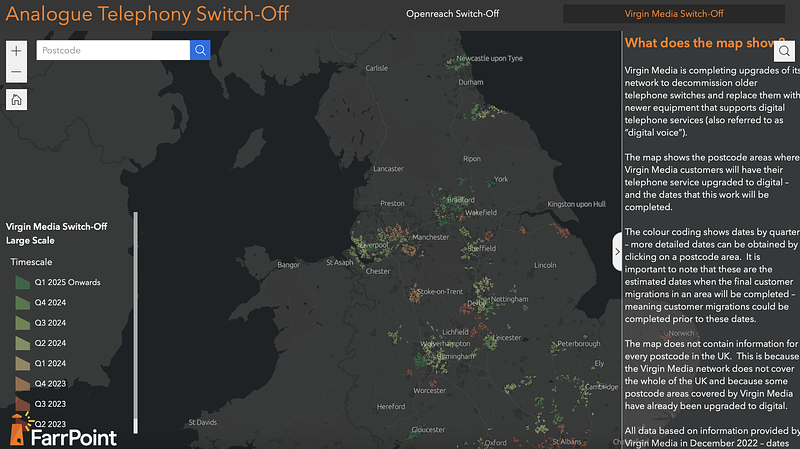Click the Q3 2024 legend swatch

[x=22, y=323]
